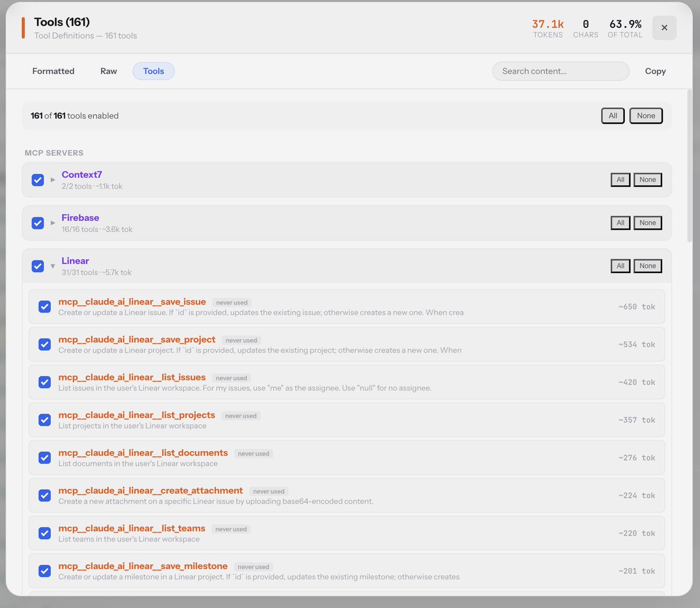
Task: Copy the tool definitions
Action: pyautogui.click(x=655, y=71)
